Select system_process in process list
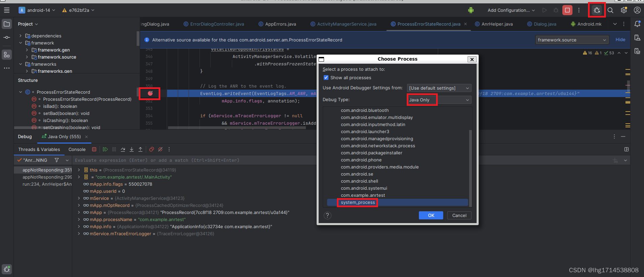Image resolution: width=644 pixels, height=277 pixels. (x=398, y=202)
